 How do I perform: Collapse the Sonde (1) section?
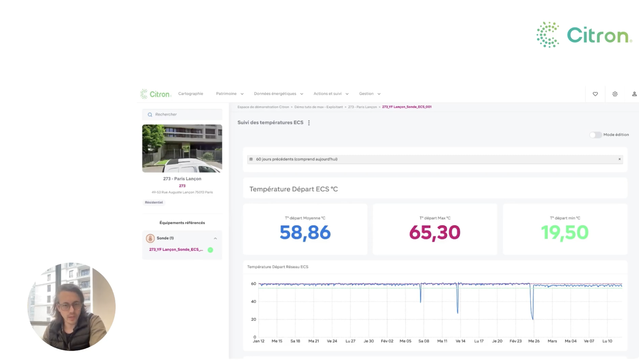click(215, 238)
